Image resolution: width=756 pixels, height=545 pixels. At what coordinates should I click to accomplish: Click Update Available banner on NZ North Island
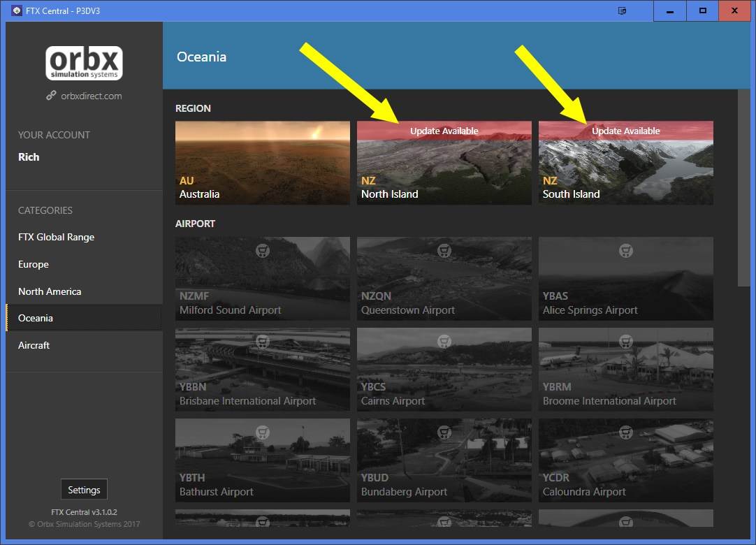pyautogui.click(x=444, y=131)
